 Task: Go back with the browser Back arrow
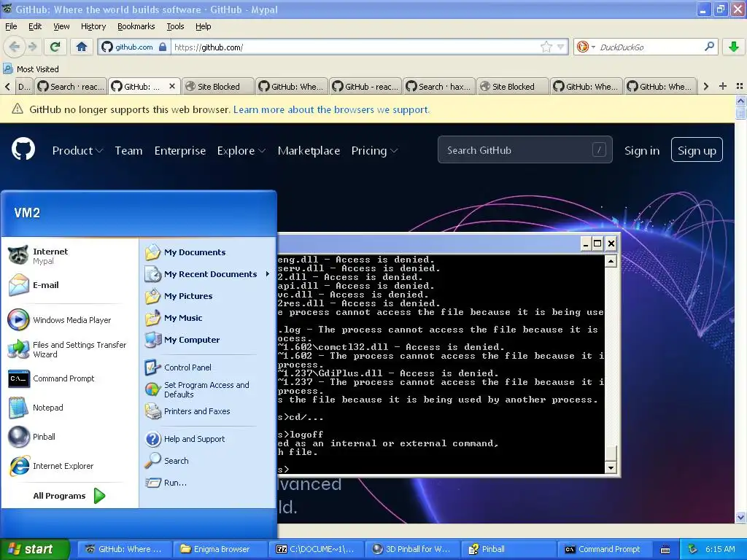pos(15,47)
